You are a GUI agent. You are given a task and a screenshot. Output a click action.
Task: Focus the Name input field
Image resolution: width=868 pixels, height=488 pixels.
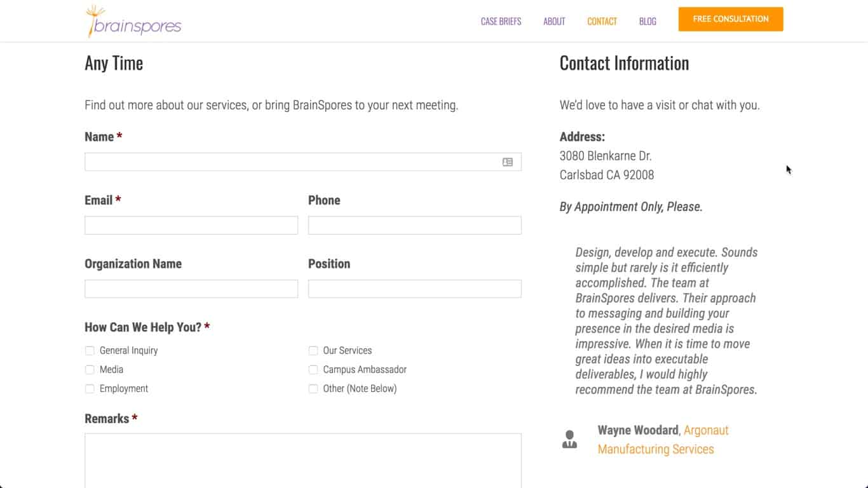tap(292, 162)
